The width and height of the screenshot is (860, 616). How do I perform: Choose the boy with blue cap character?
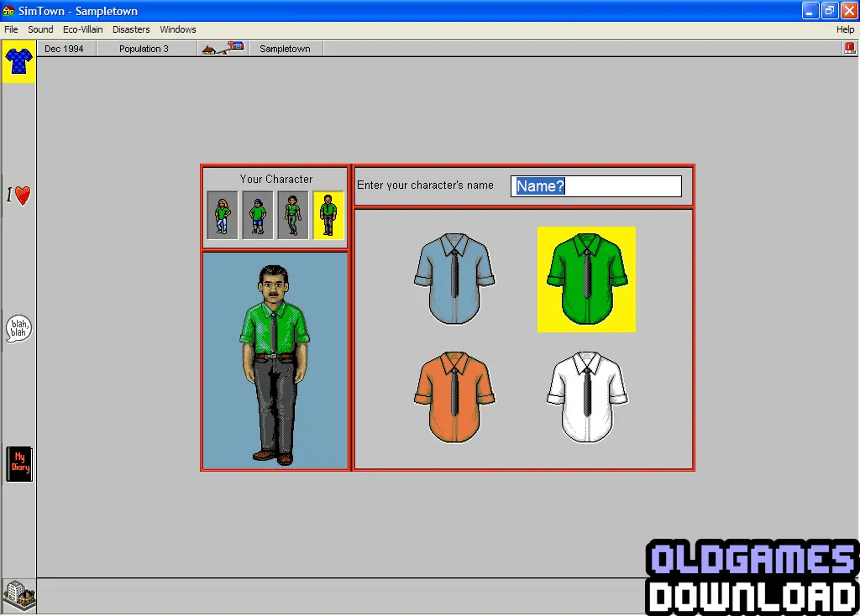click(257, 216)
